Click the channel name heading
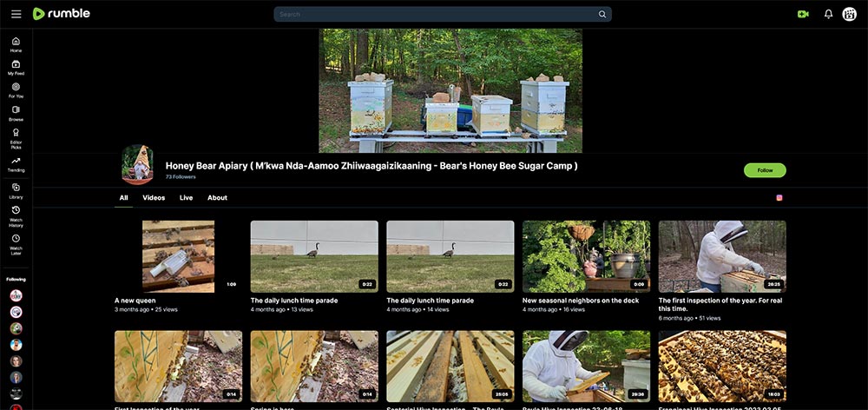868x410 pixels. (x=372, y=166)
